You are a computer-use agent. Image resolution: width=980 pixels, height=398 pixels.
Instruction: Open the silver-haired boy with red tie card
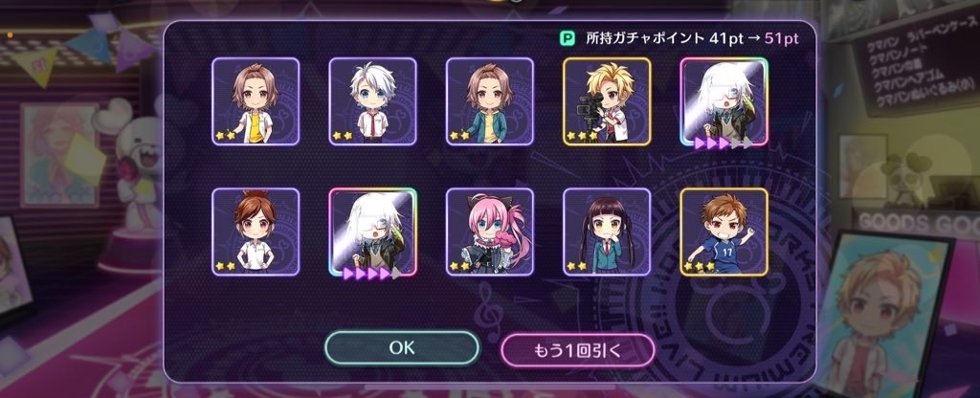pos(372,101)
